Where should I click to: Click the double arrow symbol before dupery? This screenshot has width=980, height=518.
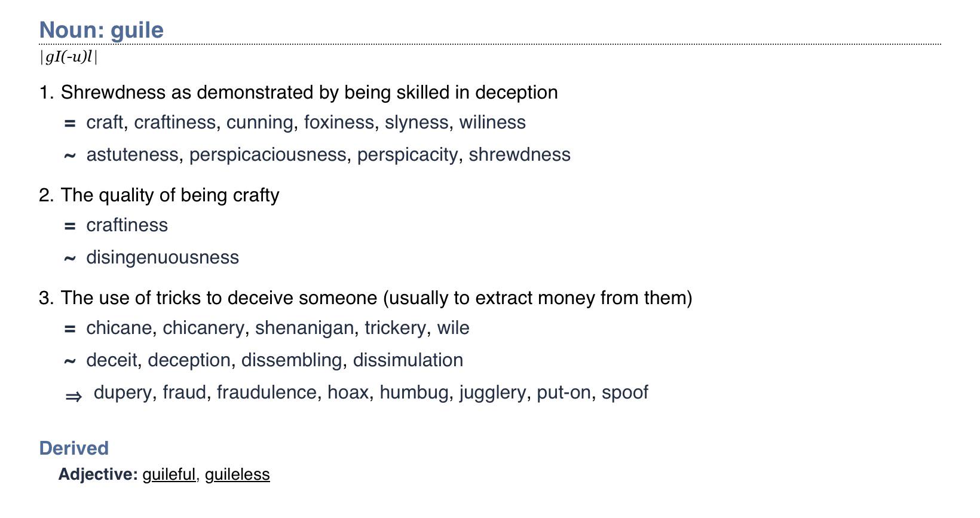point(73,396)
